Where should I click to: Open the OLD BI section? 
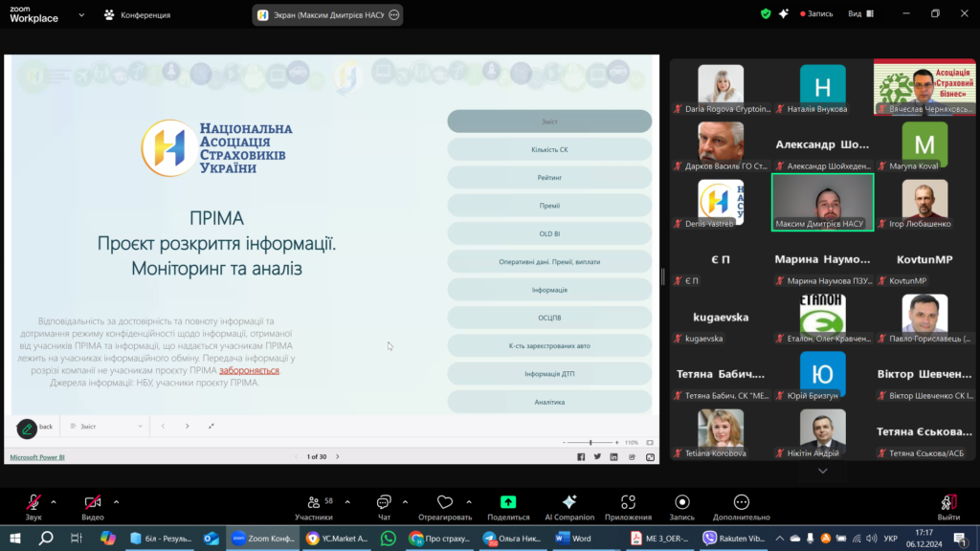pyautogui.click(x=549, y=233)
